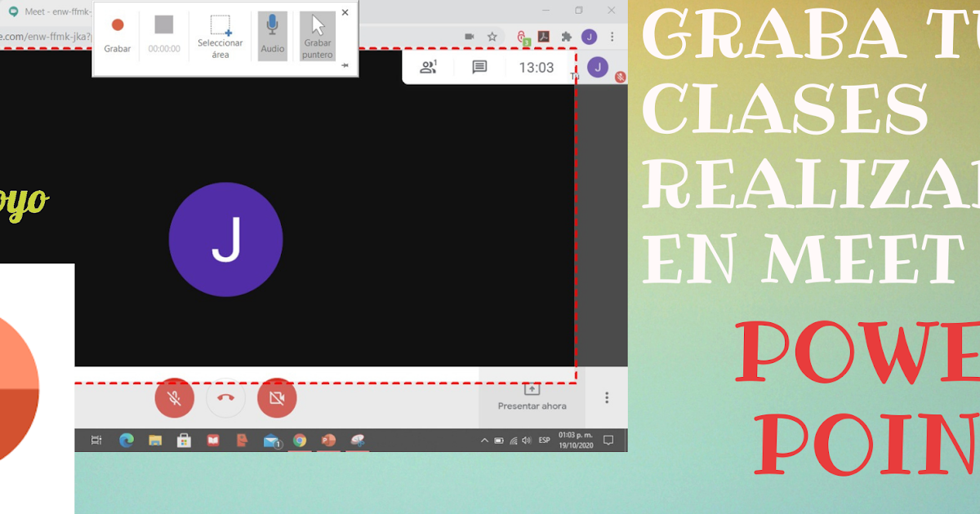Click the ESP language indicator
Screen dimensions: 980x514
(544, 441)
